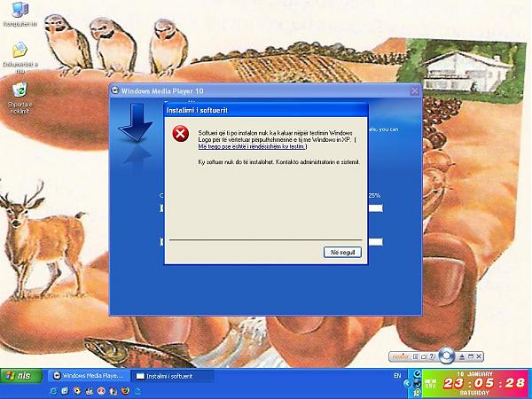This screenshot has width=532, height=399.
Task: Click the red round Quick Launch icon
Action: (101, 391)
